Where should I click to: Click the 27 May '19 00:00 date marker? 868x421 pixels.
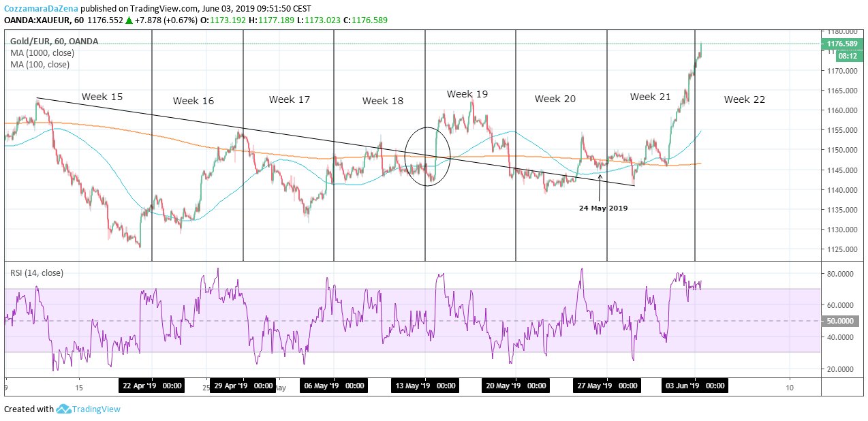tap(607, 386)
